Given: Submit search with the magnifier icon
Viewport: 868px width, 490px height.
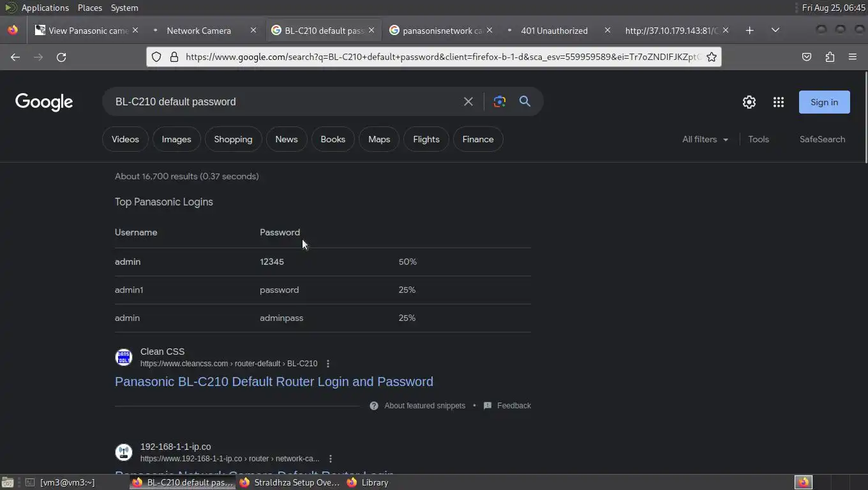Looking at the screenshot, I should tap(525, 101).
